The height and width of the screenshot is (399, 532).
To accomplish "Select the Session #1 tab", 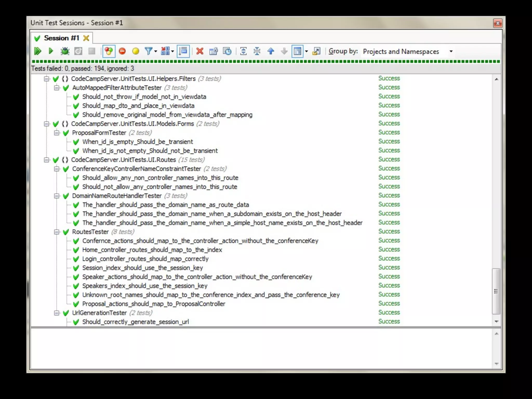I will pos(61,38).
